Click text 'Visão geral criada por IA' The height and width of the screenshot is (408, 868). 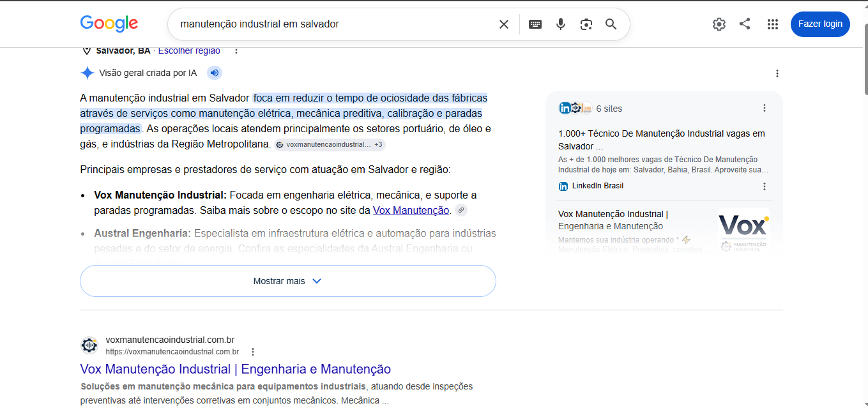click(148, 73)
